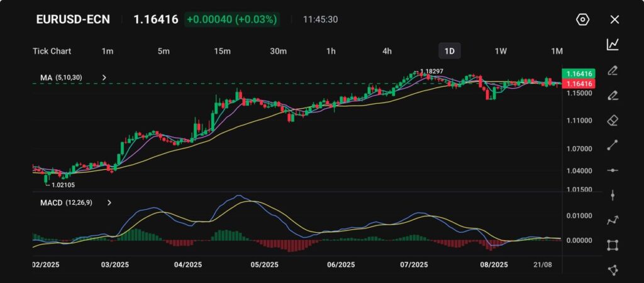Select the Eraser tool
The image size is (644, 283).
(613, 120)
